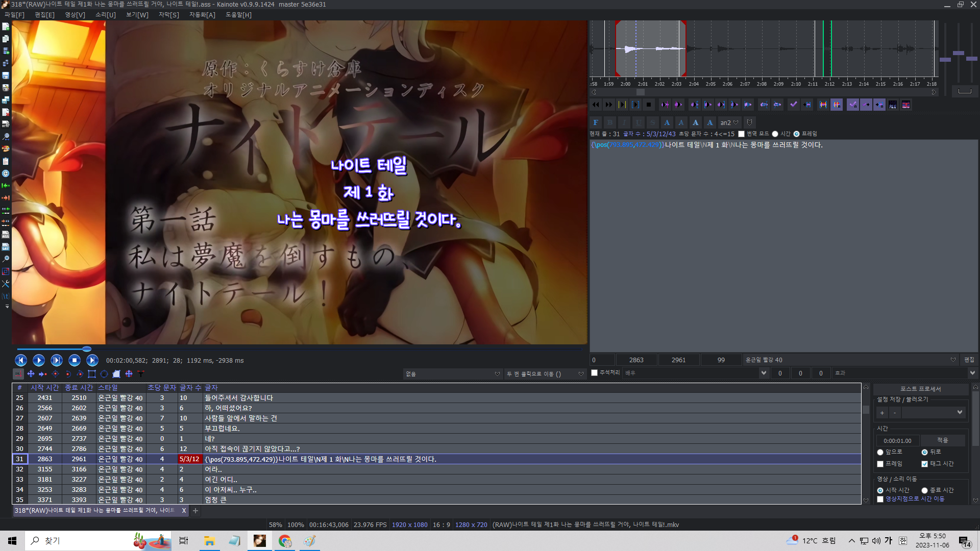Image resolution: width=980 pixels, height=551 pixels.
Task: Open the 파일[F] menu
Action: click(x=14, y=15)
